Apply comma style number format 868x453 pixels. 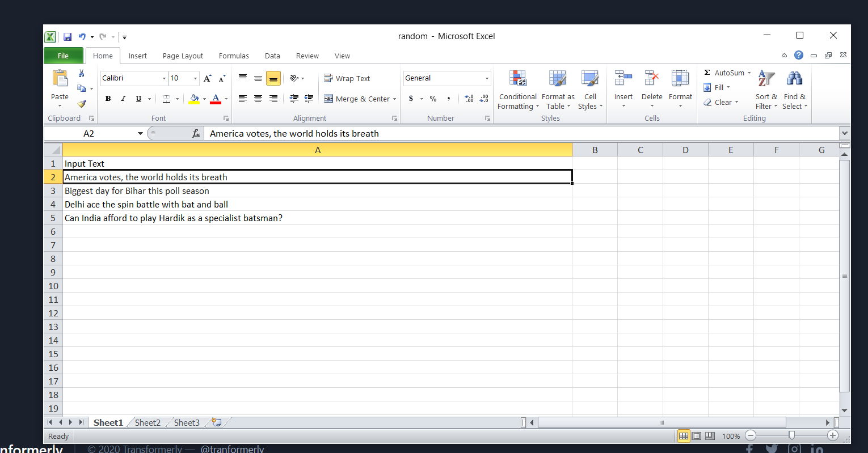click(449, 99)
